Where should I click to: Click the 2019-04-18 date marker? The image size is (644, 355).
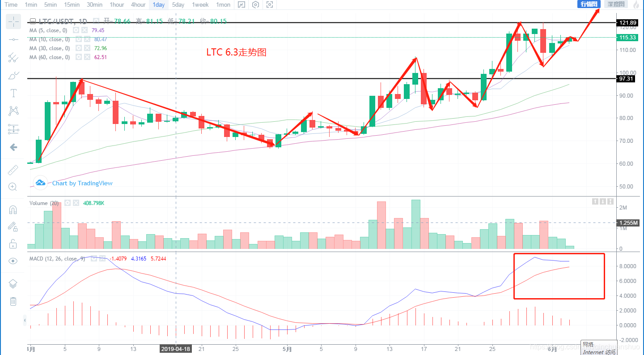click(x=175, y=349)
